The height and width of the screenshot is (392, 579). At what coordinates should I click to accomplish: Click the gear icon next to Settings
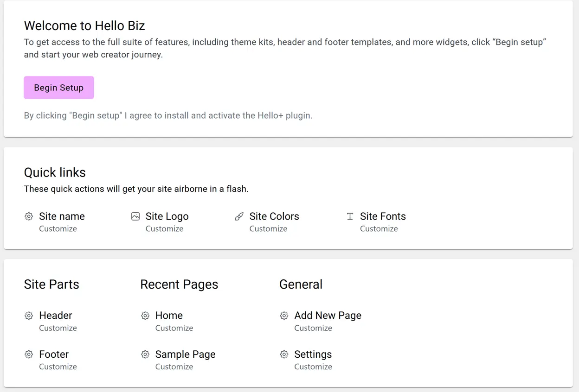(x=284, y=354)
